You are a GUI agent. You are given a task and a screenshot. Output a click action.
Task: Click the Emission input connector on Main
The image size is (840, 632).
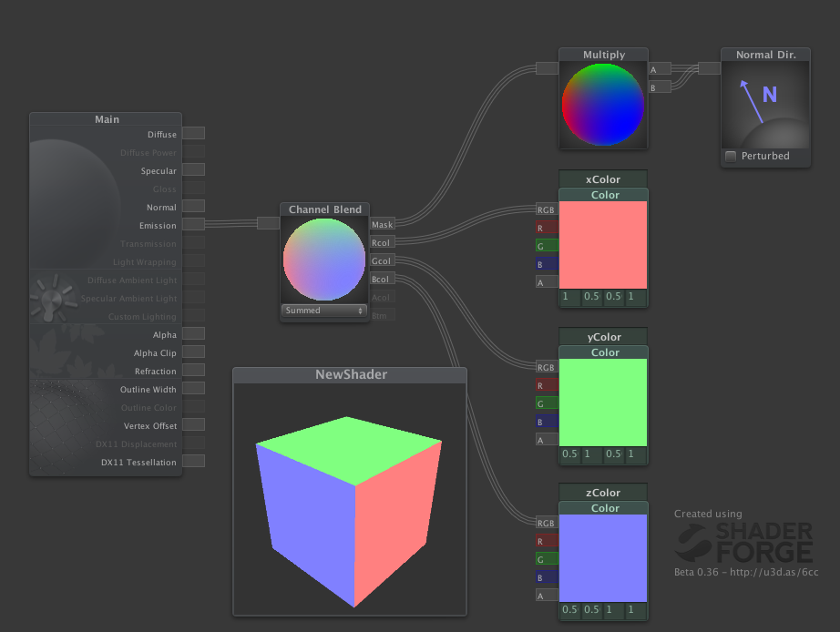coord(193,225)
